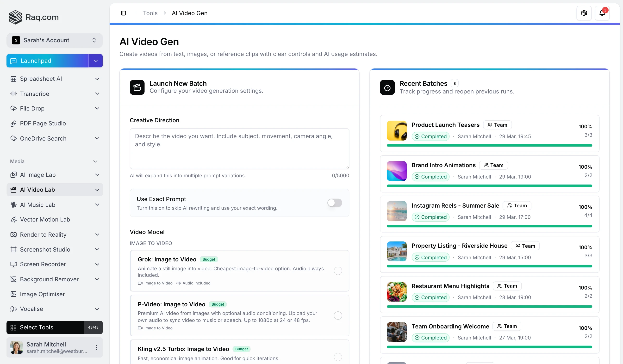This screenshot has height=364, width=623.
Task: Click the Product Launch Teasers progress bar
Action: [490, 145]
